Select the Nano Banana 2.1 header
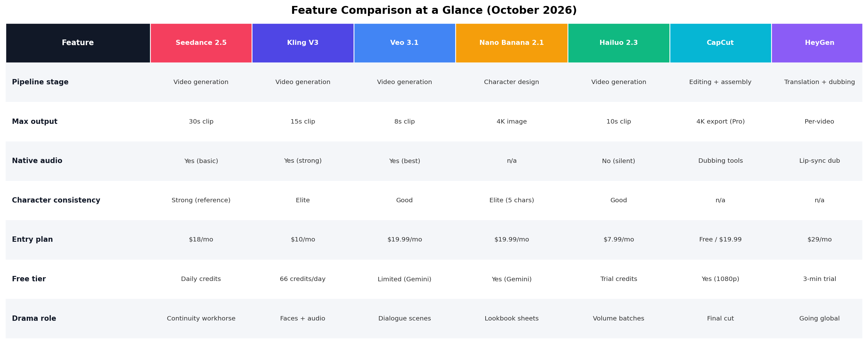The height and width of the screenshot is (344, 868). 512,43
